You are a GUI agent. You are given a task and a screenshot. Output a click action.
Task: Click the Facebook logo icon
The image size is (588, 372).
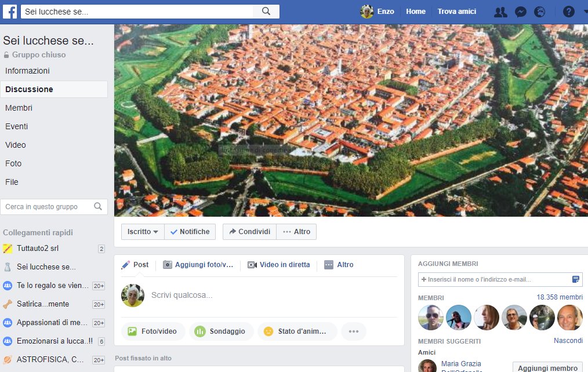click(10, 12)
